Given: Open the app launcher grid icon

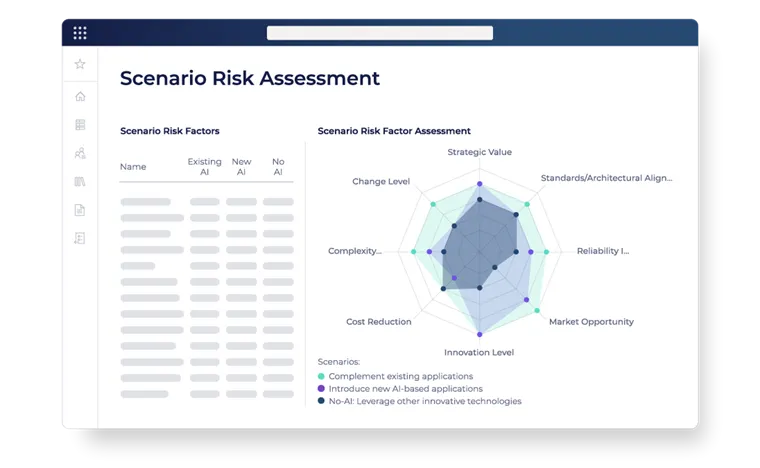Looking at the screenshot, I should pos(80,33).
